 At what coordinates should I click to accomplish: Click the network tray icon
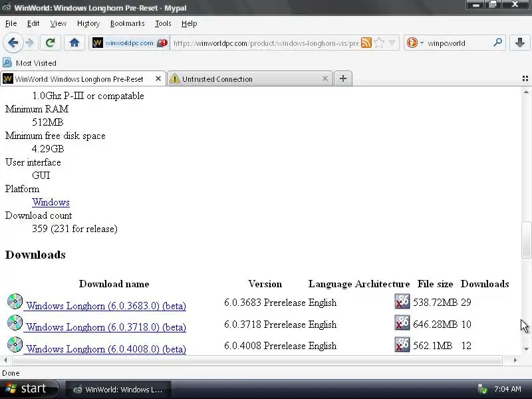(482, 389)
